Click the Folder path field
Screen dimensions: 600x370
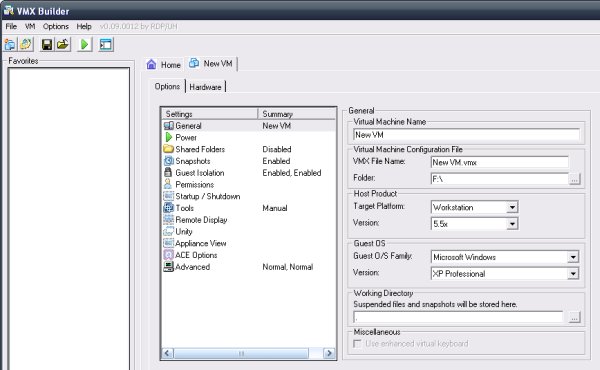499,179
